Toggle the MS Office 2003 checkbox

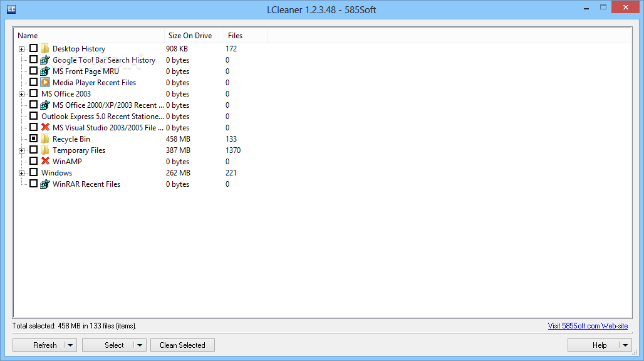pyautogui.click(x=34, y=93)
